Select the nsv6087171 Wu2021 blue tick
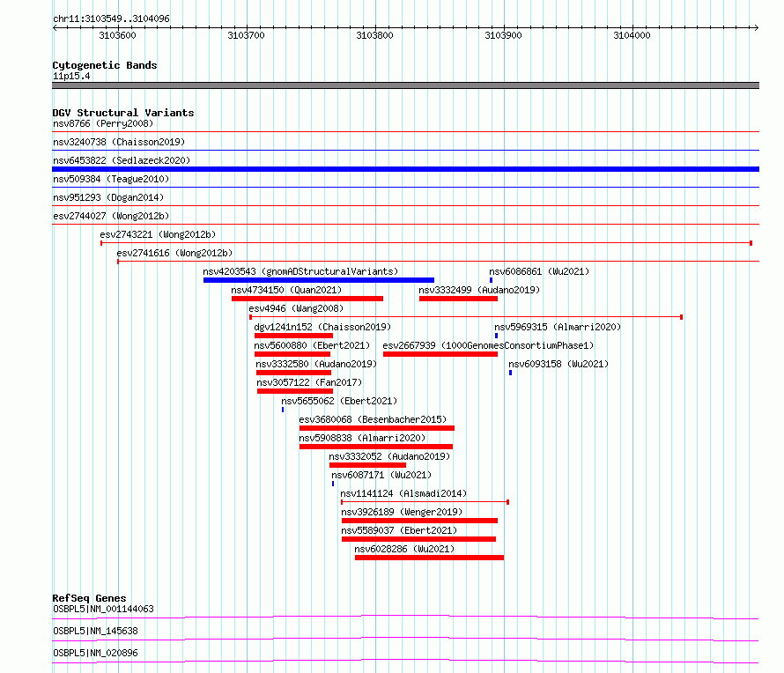This screenshot has width=784, height=673. (332, 484)
